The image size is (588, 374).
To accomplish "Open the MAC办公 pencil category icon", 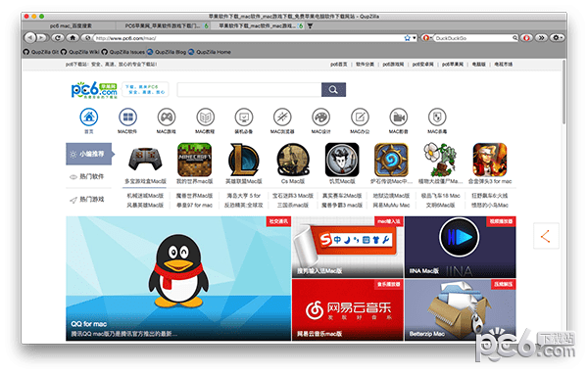I will (360, 117).
